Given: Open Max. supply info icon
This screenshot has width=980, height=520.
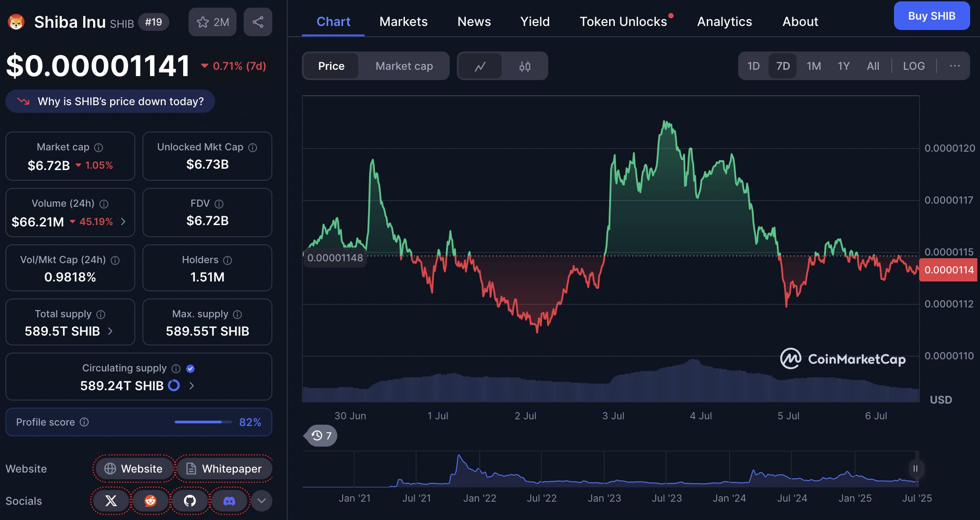Looking at the screenshot, I should coord(237,314).
